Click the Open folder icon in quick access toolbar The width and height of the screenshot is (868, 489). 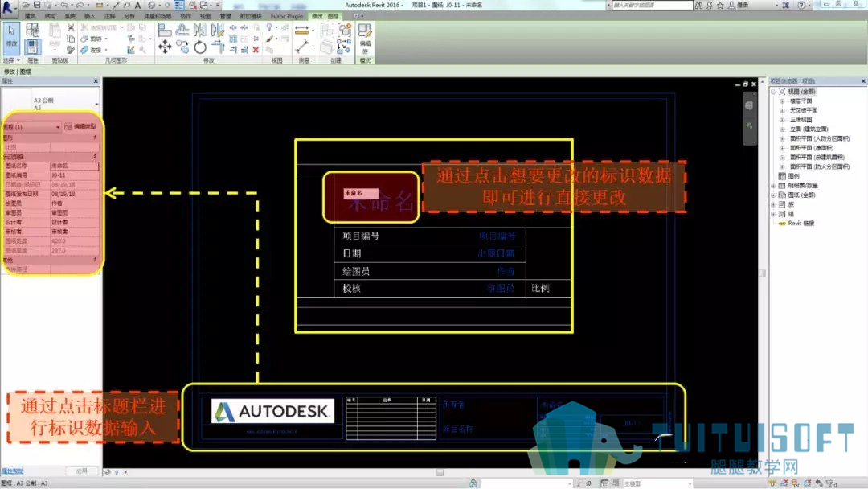point(26,5)
